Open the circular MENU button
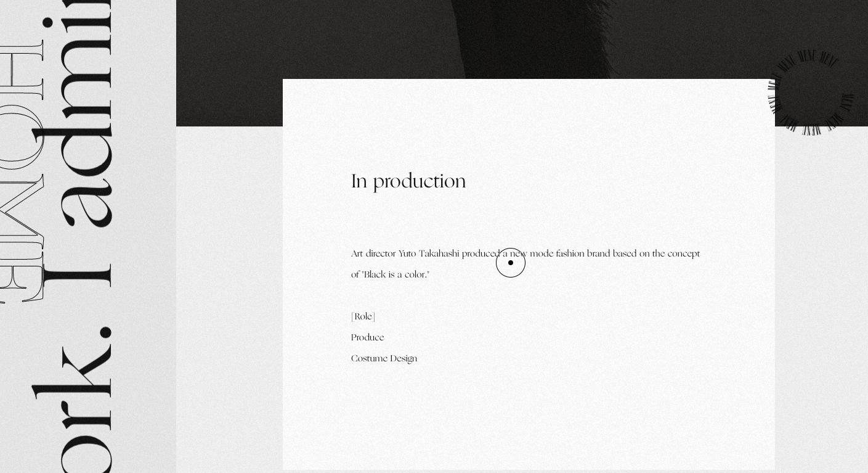The height and width of the screenshot is (473, 868). (810, 93)
